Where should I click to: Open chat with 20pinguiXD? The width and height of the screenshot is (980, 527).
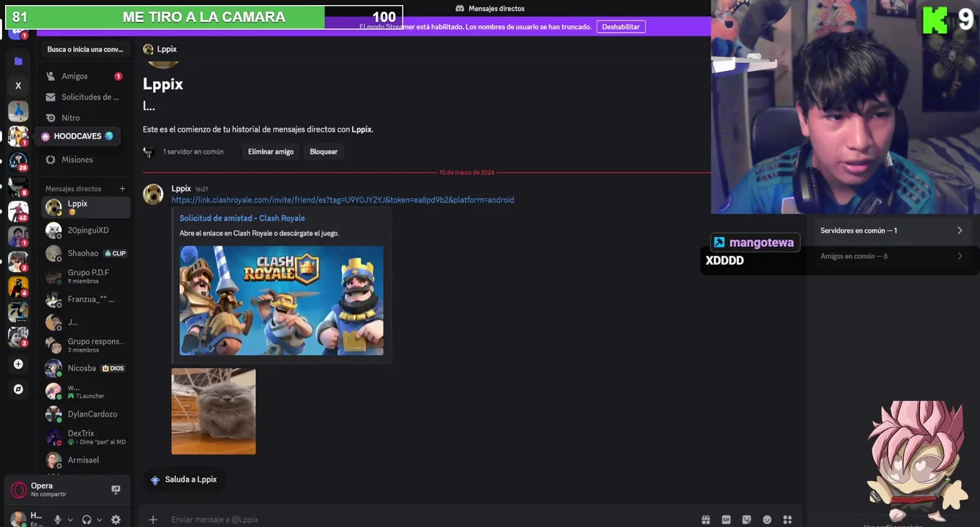pos(86,231)
